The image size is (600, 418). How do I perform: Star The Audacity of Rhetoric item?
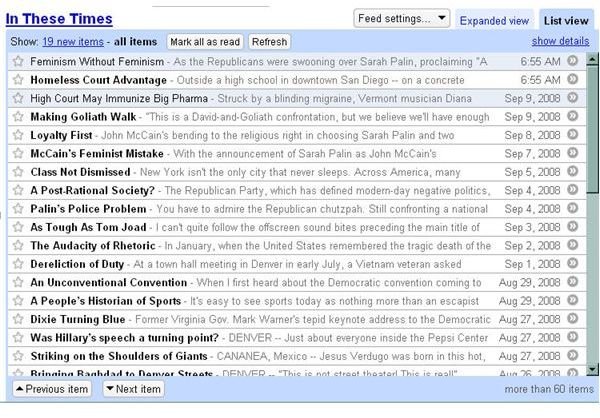coord(18,245)
